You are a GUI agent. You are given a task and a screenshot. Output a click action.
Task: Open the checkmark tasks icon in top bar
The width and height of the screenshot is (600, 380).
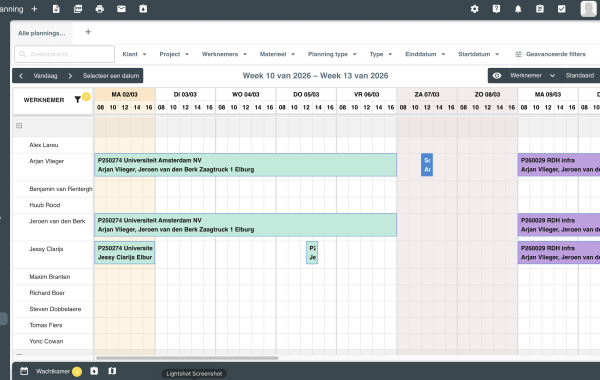click(x=561, y=9)
